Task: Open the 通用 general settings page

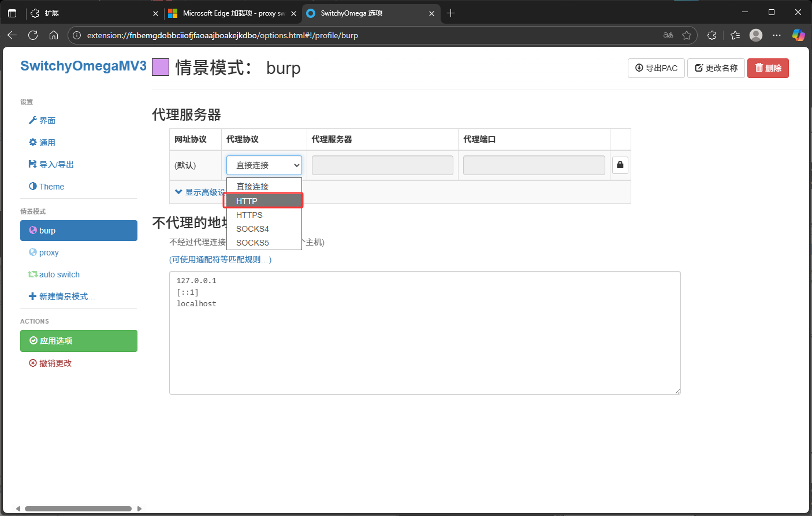Action: point(42,143)
